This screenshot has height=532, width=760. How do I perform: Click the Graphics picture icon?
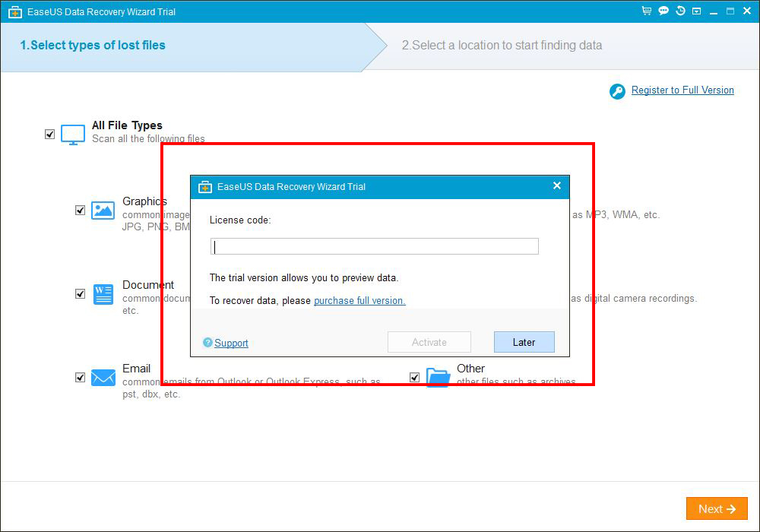pos(103,211)
